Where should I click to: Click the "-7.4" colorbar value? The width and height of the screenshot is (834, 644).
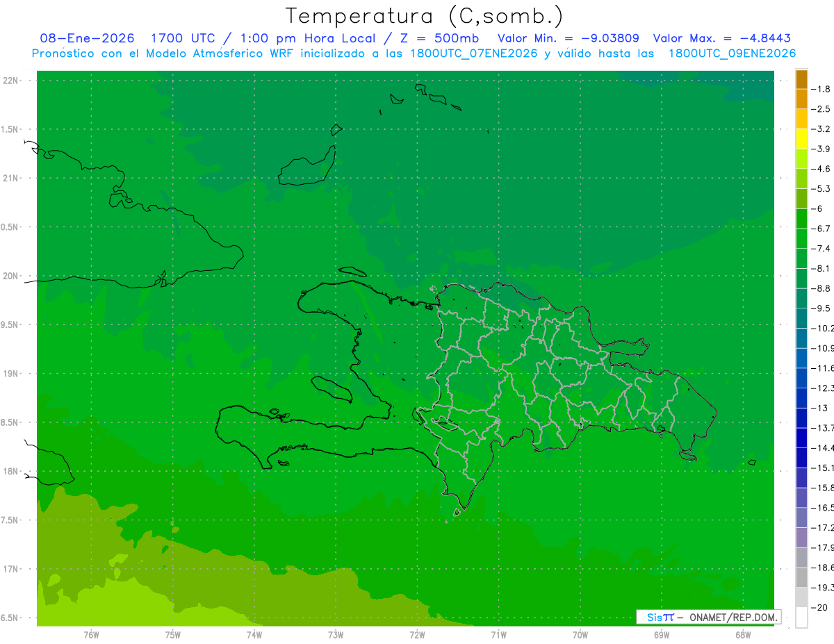[x=821, y=249]
